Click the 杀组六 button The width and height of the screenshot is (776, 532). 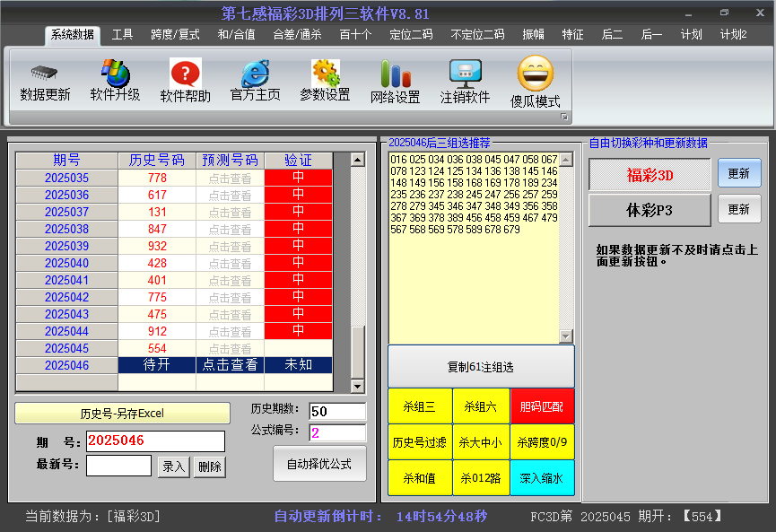(481, 406)
